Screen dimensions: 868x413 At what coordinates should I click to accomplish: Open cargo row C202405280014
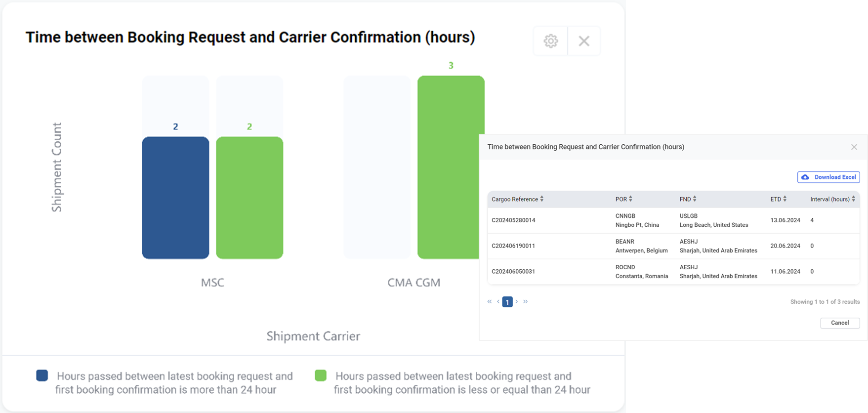tap(673, 220)
